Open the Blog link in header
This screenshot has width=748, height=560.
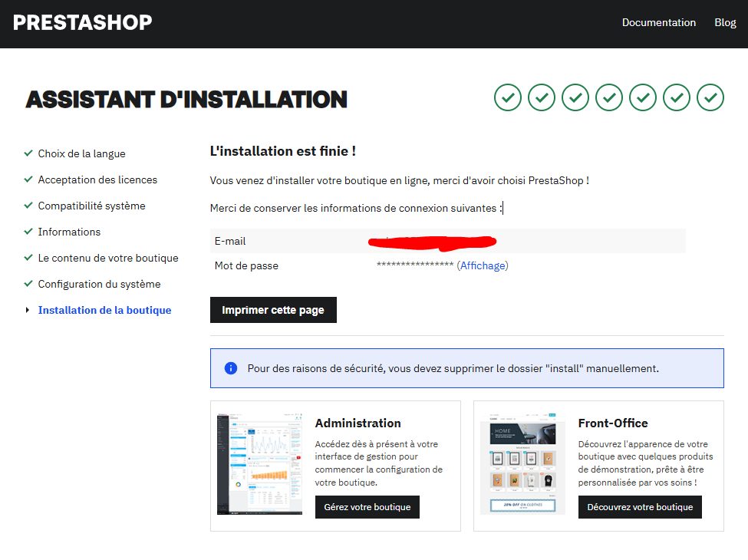[x=725, y=22]
